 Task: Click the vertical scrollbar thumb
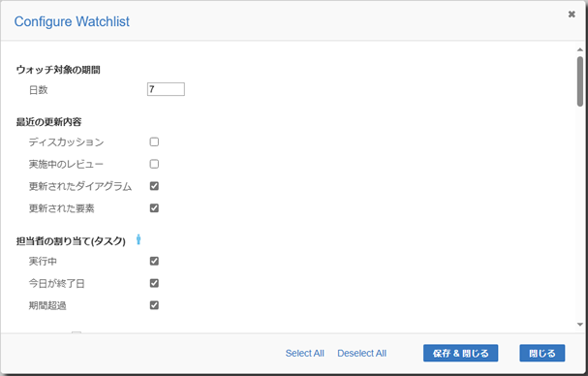[580, 81]
